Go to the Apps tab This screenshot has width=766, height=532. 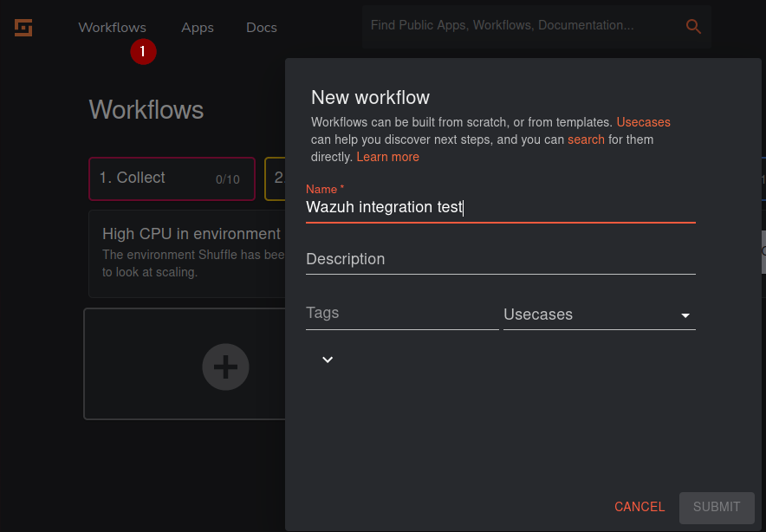[x=198, y=28]
